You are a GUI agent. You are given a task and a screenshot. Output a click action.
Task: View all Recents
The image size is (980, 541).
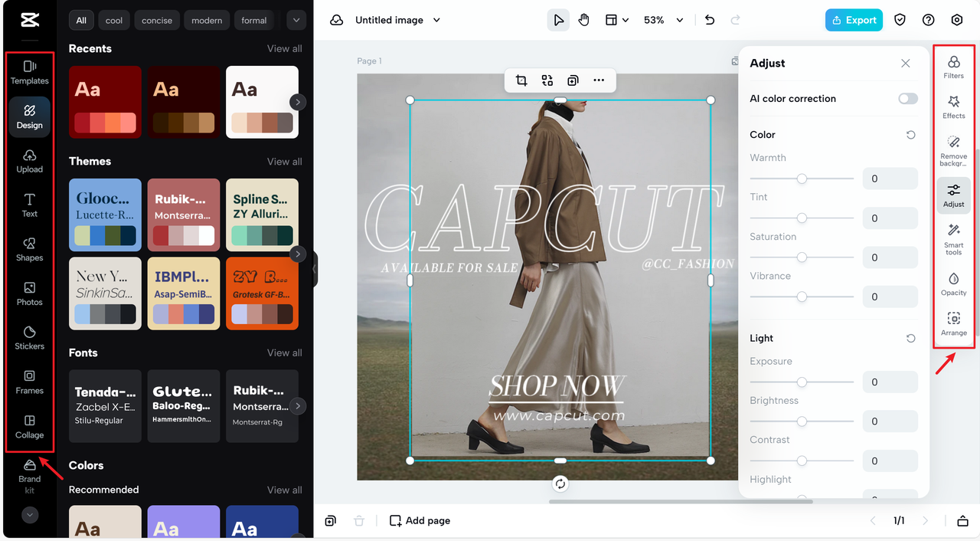(284, 48)
